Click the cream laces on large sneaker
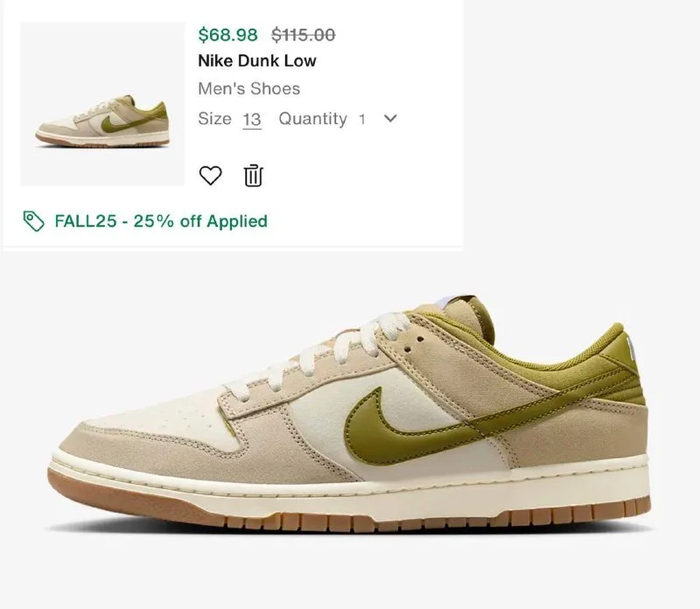This screenshot has height=609, width=700. click(x=321, y=357)
